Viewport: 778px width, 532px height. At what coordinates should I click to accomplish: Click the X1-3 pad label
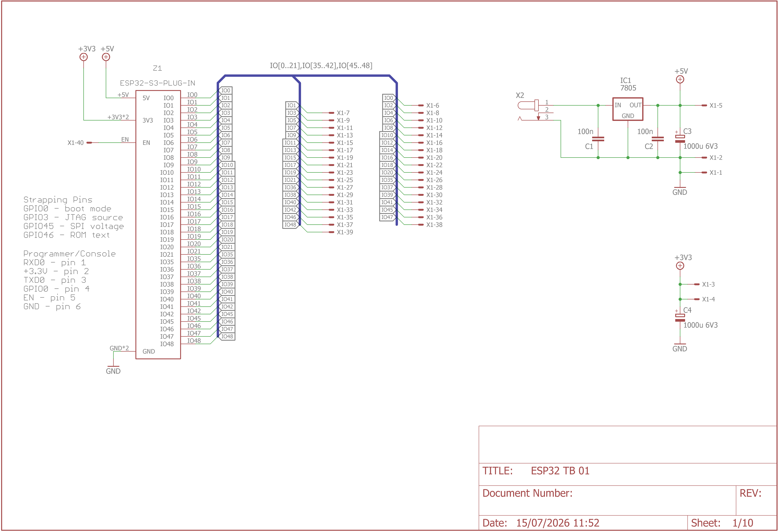coord(708,284)
